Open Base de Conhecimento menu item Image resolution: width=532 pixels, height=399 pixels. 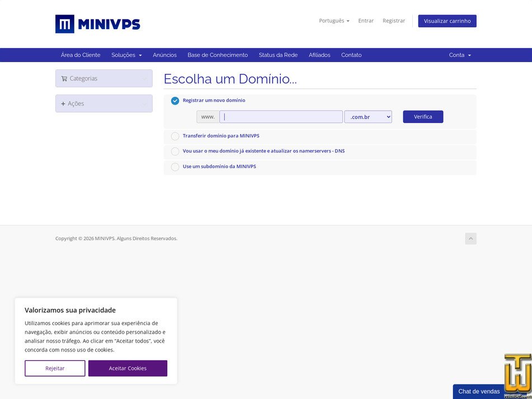click(218, 55)
